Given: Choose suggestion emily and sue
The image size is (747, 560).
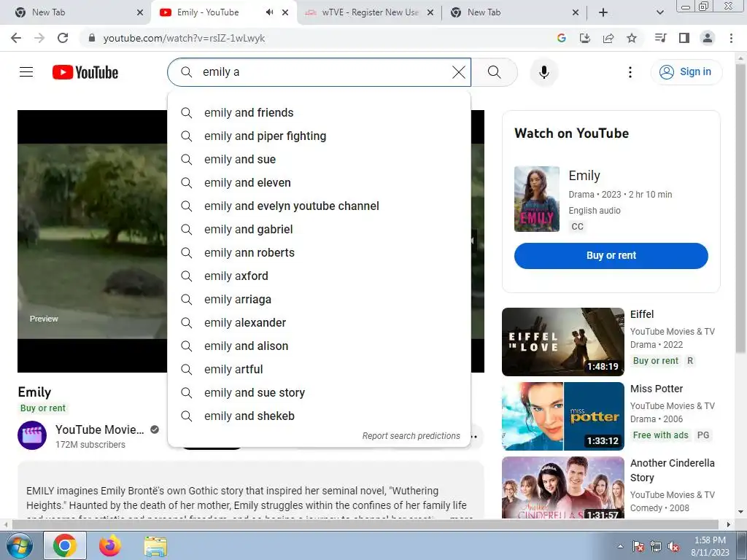Looking at the screenshot, I should pos(320,159).
